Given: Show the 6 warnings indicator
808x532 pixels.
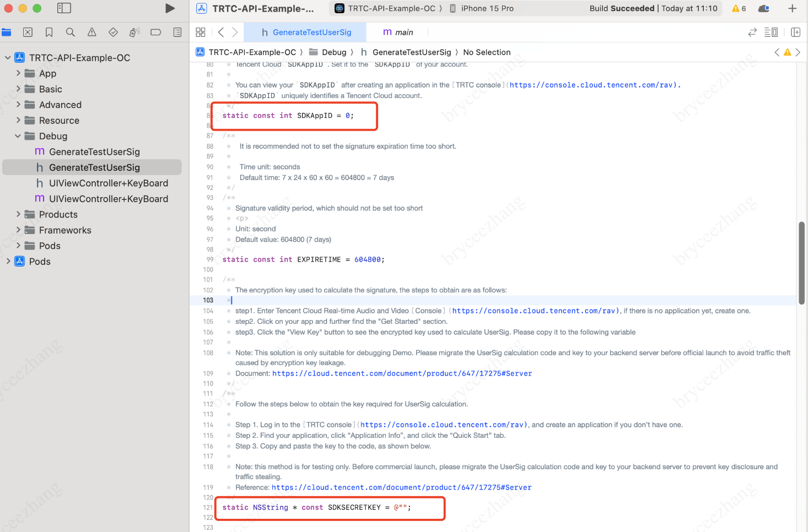Looking at the screenshot, I should 739,8.
